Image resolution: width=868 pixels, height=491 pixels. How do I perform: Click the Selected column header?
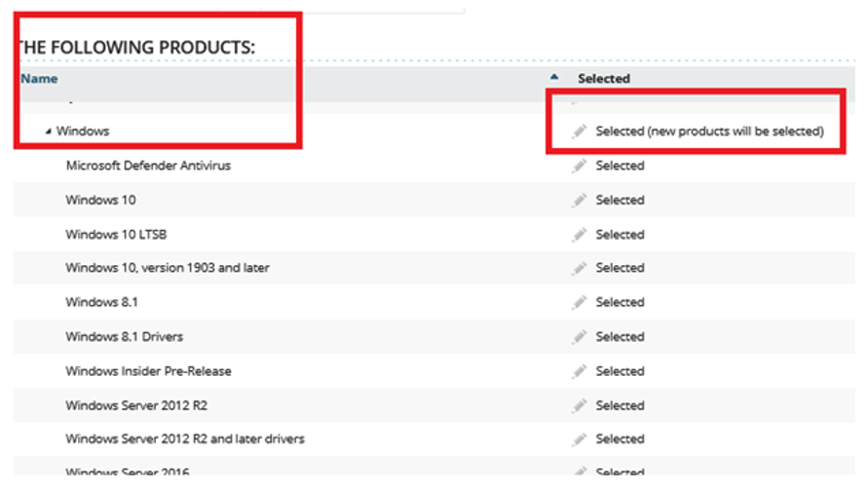point(604,79)
